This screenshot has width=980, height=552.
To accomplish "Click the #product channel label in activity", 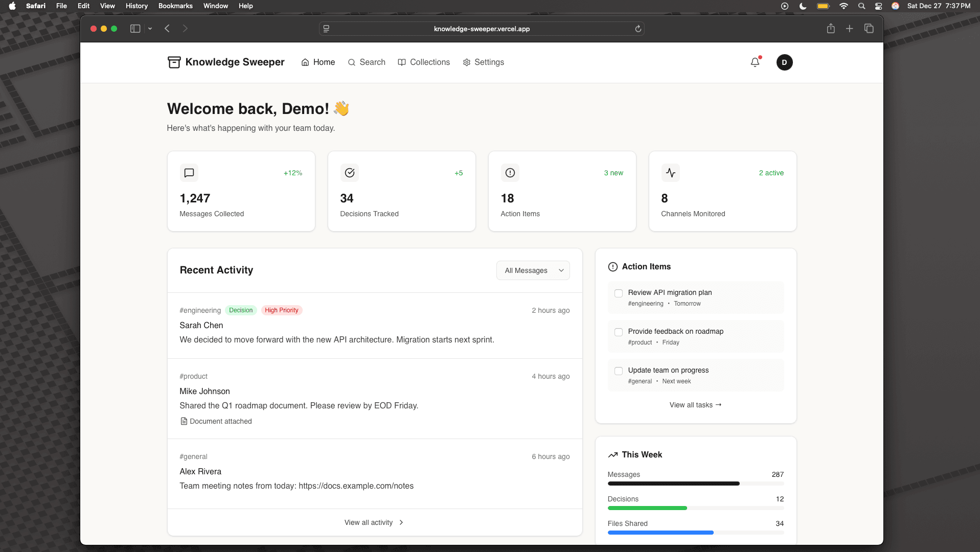I will coord(193,376).
